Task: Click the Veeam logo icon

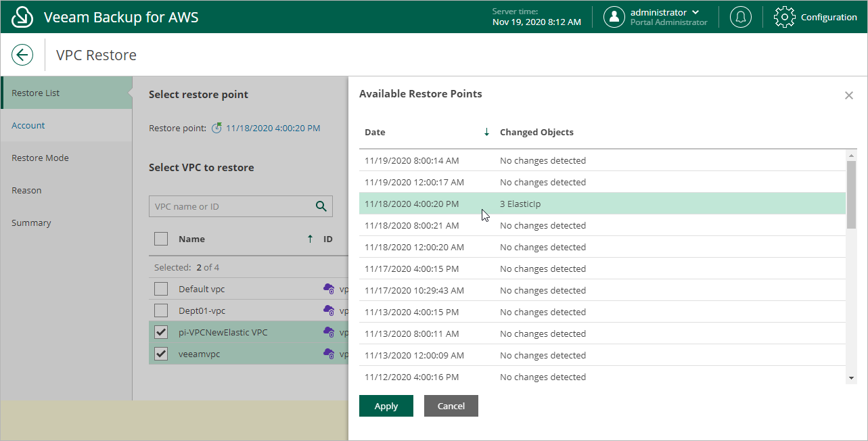Action: coord(23,17)
